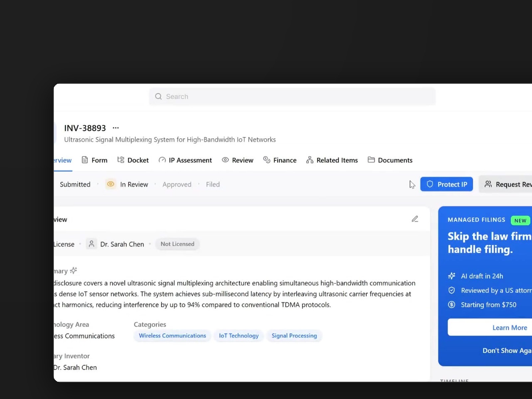Click Don't Show Again link
Image resolution: width=532 pixels, height=399 pixels.
pos(507,350)
